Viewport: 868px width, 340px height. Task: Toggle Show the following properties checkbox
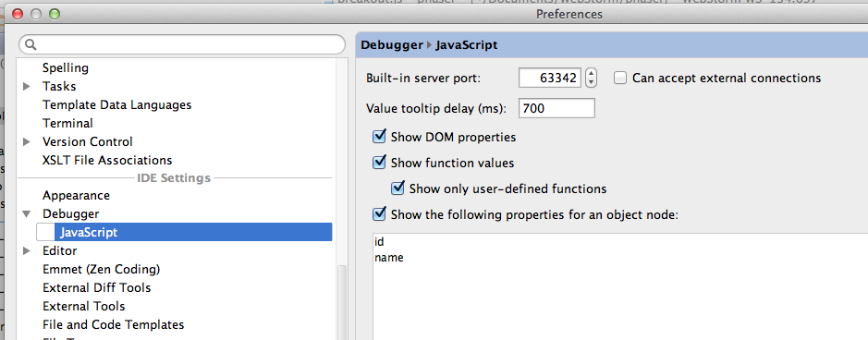click(x=379, y=214)
